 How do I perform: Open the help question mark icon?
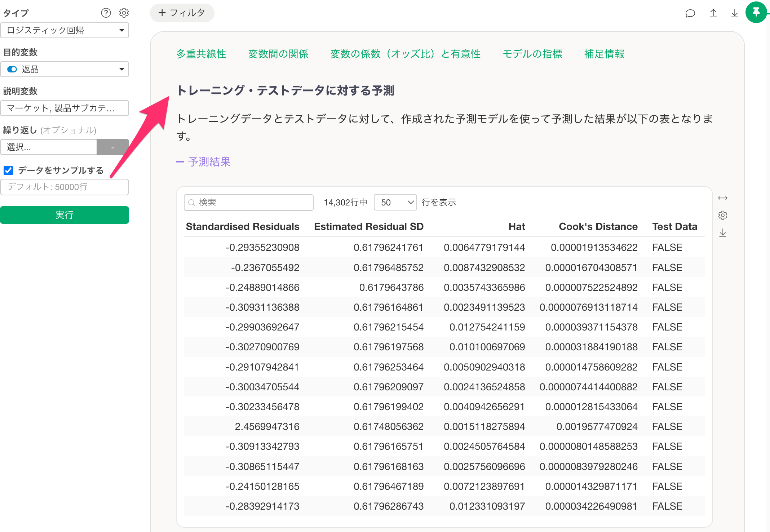click(x=106, y=13)
